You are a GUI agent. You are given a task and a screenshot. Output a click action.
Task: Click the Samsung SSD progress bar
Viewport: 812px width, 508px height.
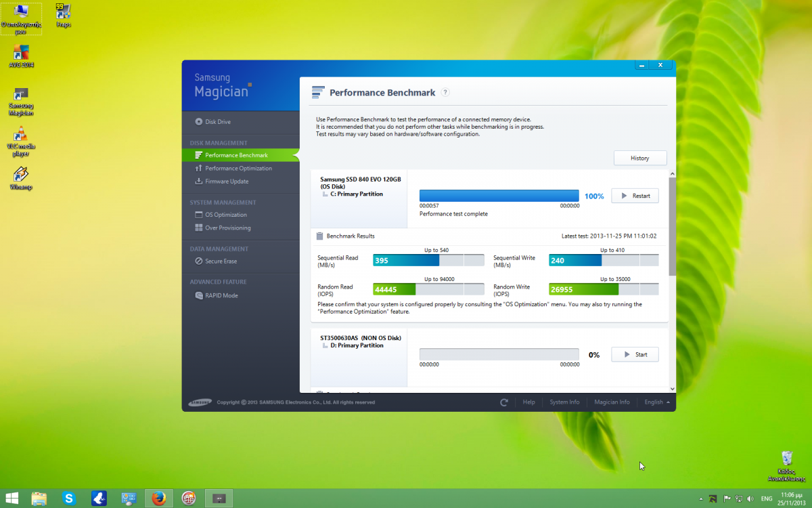[499, 196]
